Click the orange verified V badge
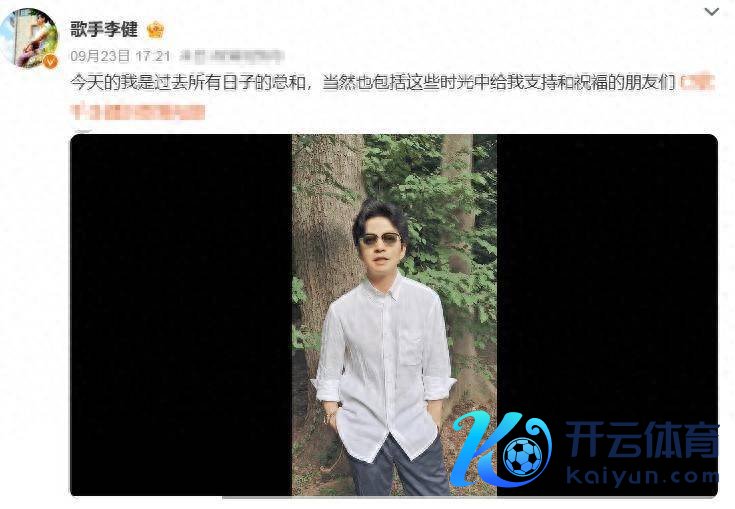This screenshot has height=509, width=735. tap(50, 61)
